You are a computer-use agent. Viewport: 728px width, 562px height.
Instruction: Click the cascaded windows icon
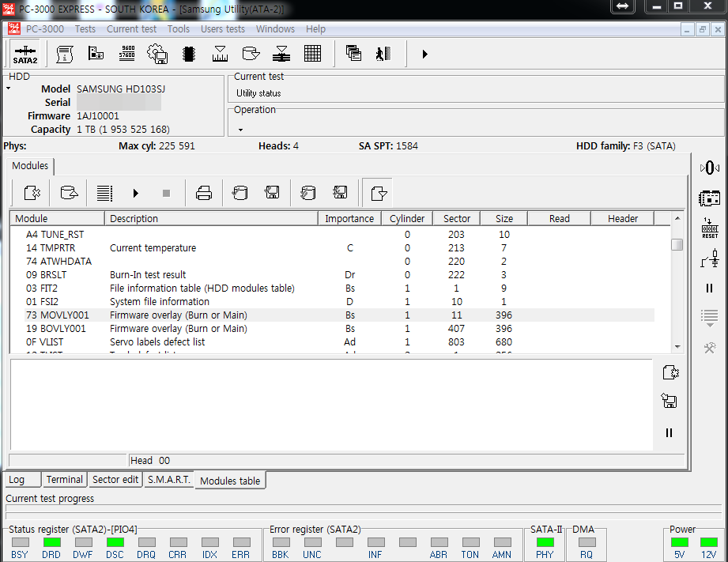click(x=353, y=54)
